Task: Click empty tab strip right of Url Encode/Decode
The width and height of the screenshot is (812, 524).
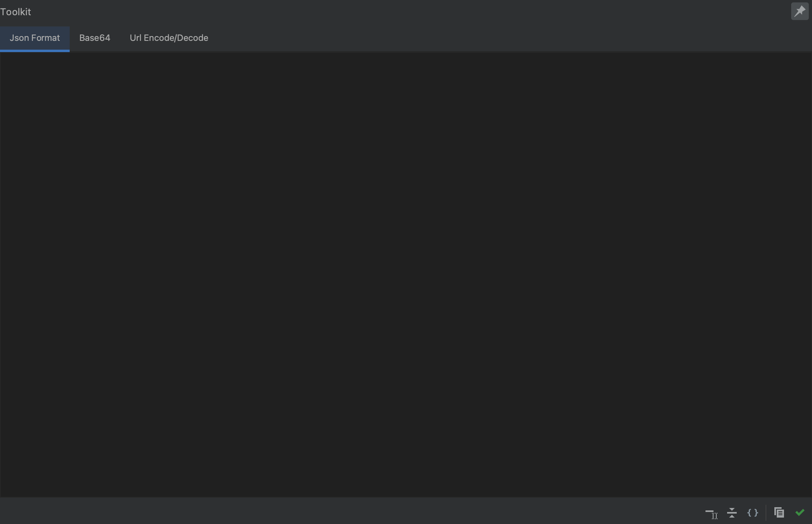Action: pyautogui.click(x=480, y=38)
